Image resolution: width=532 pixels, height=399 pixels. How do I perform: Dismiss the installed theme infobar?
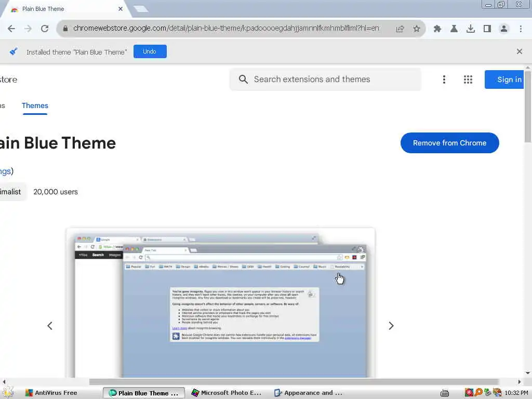519,51
